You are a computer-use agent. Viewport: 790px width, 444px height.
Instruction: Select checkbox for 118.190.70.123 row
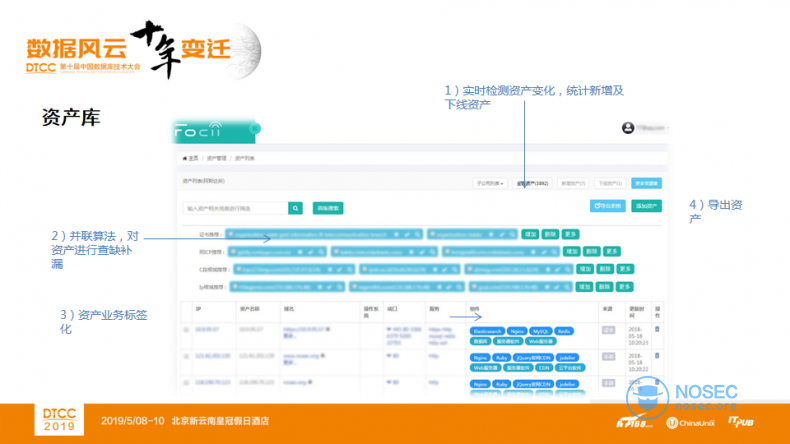point(186,383)
